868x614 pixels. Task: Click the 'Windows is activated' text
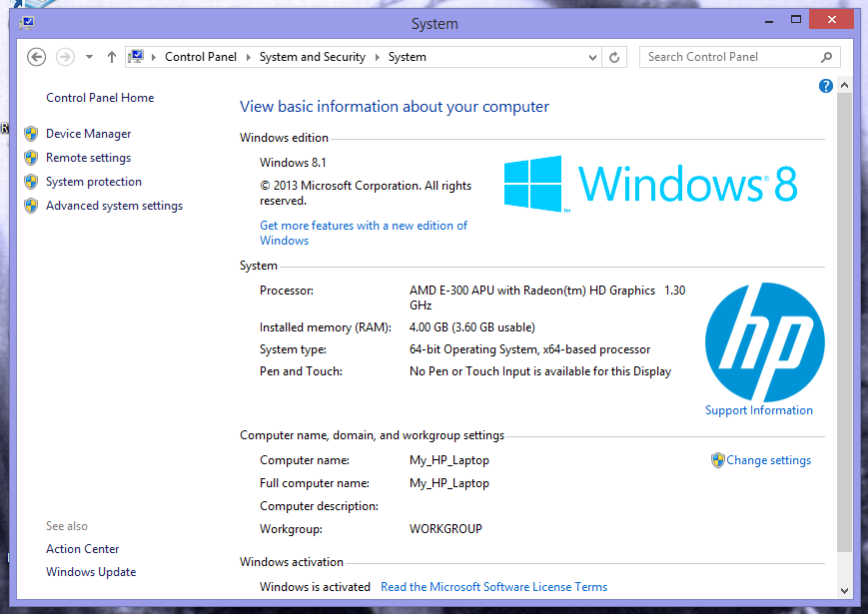pos(315,587)
